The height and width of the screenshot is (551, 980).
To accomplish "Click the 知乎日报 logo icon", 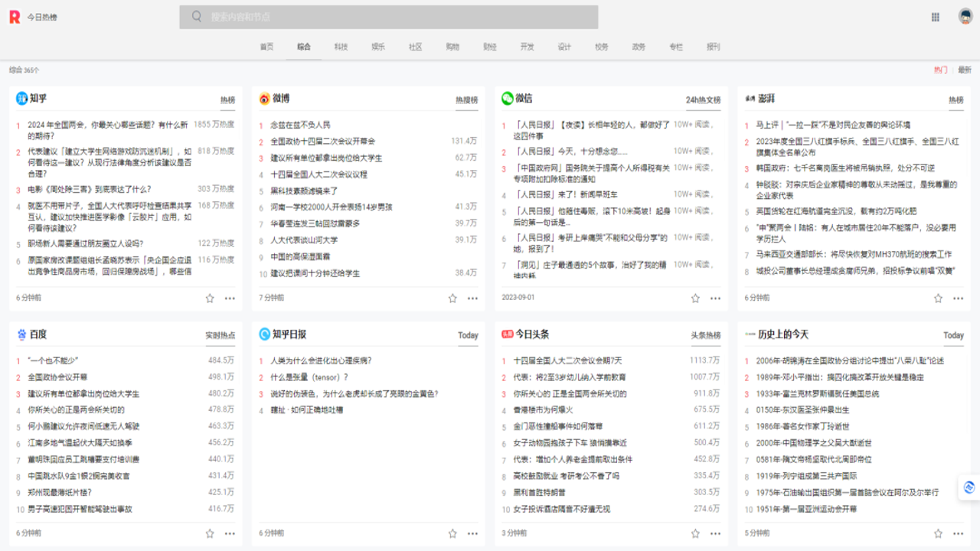I will point(265,334).
